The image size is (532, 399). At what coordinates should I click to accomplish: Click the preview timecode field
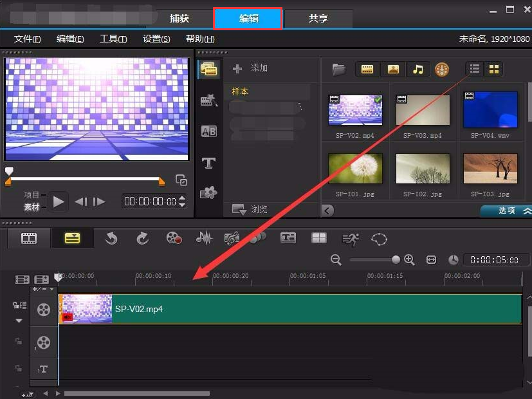[x=150, y=201]
